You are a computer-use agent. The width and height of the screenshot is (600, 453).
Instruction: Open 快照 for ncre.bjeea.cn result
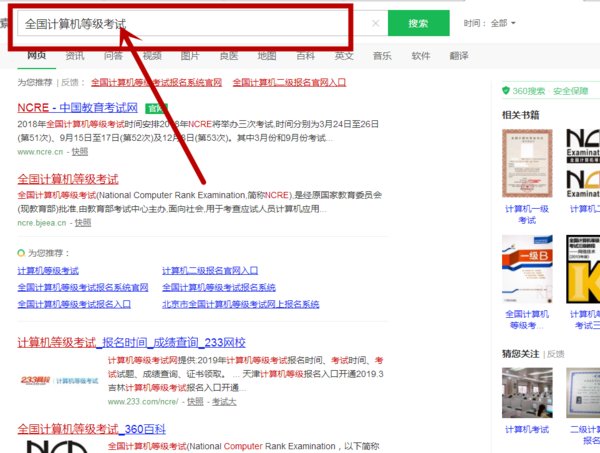(x=83, y=223)
